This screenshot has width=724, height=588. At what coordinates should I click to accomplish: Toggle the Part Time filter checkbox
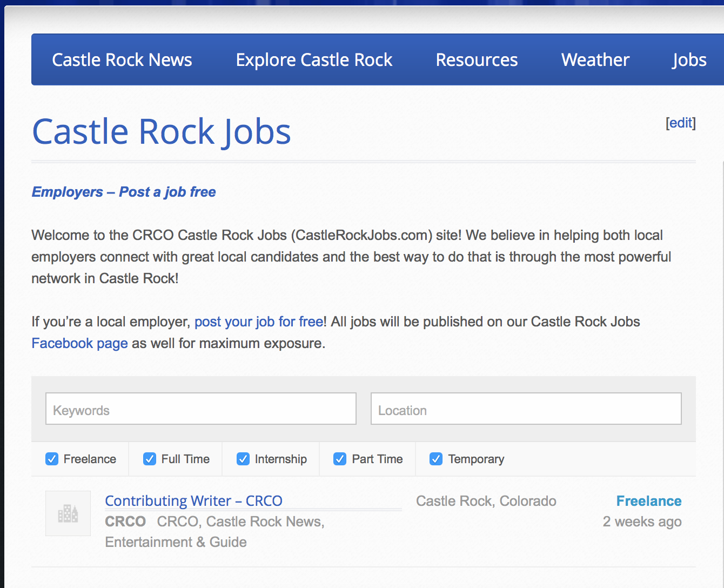[x=340, y=459]
